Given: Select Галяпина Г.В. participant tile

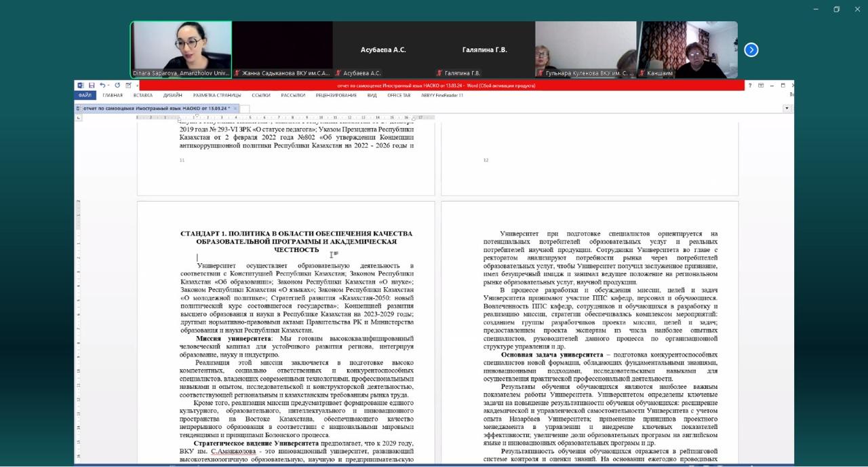Looking at the screenshot, I should click(484, 50).
